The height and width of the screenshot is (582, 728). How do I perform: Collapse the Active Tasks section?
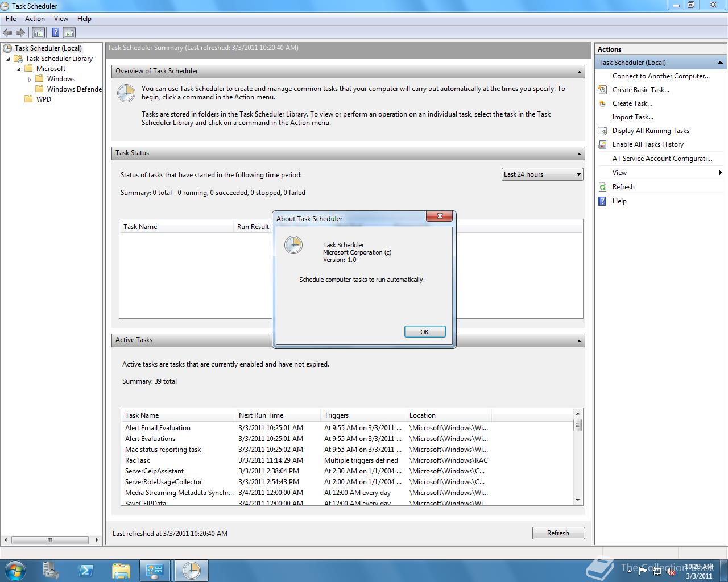click(x=579, y=340)
